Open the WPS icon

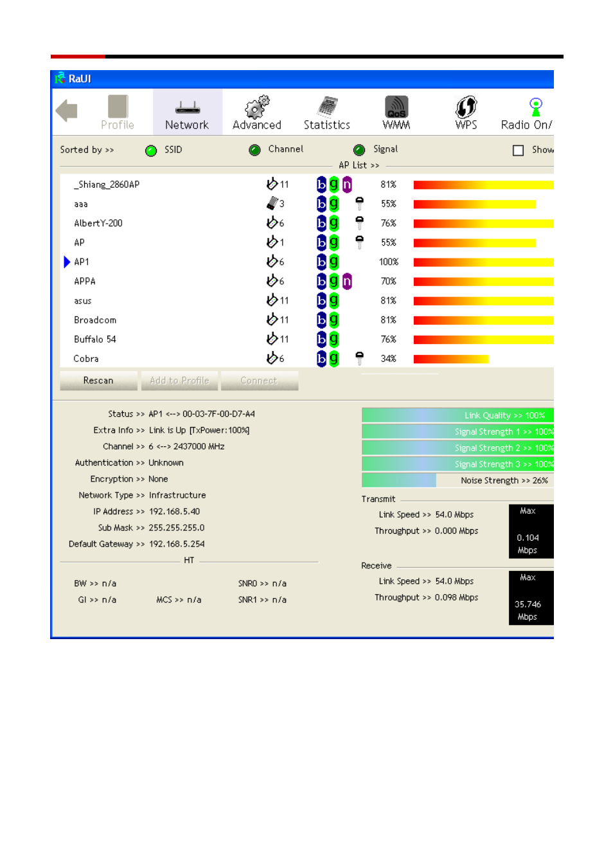(x=466, y=107)
